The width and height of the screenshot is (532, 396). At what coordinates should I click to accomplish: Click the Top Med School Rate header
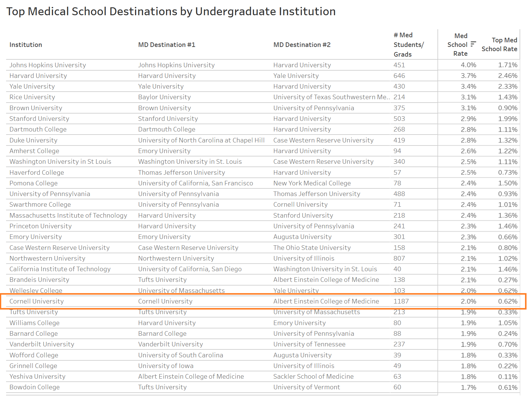499,44
